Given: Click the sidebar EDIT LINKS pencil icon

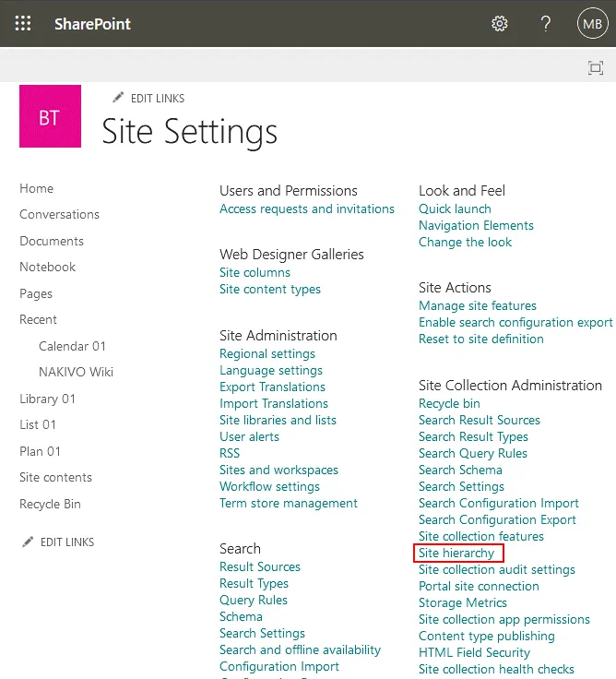Looking at the screenshot, I should (28, 542).
